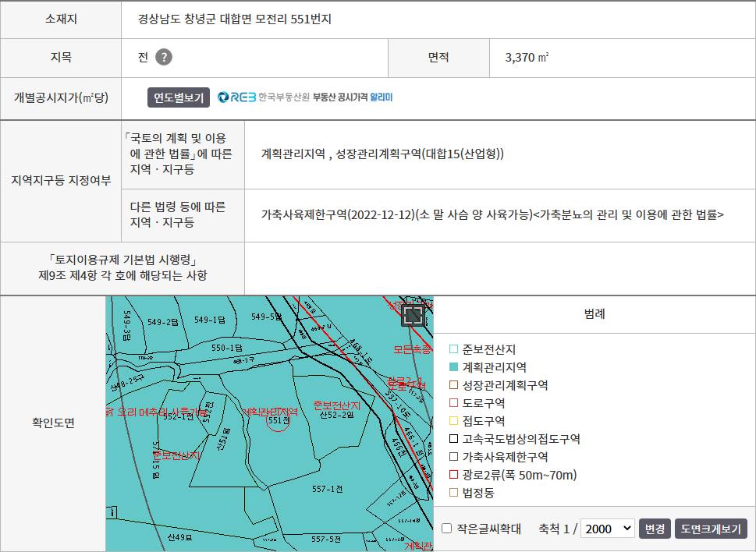The width and height of the screenshot is (756, 552).
Task: Click the 광로2류 legend box
Action: [x=453, y=475]
